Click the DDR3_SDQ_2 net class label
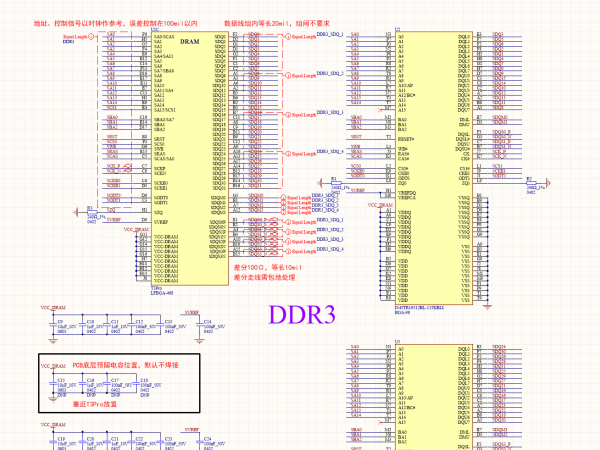 point(329,73)
